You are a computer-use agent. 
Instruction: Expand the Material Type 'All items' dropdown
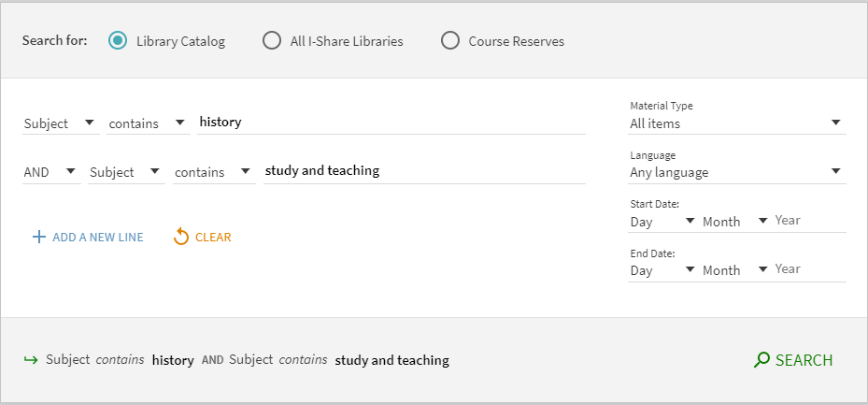click(x=736, y=123)
